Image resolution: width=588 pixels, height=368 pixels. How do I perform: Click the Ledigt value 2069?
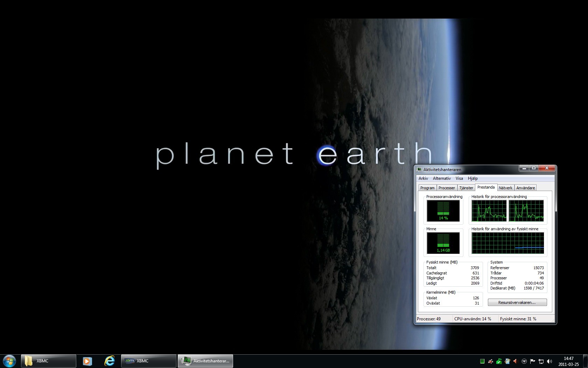pos(475,283)
